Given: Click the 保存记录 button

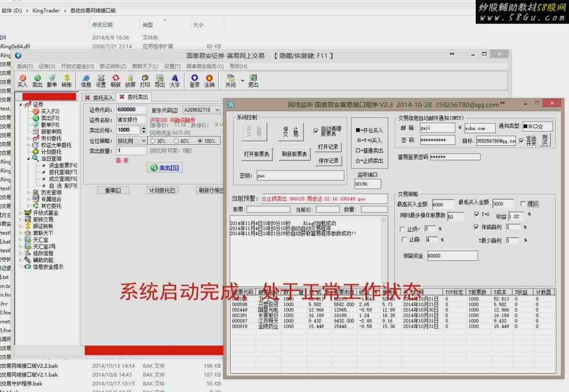Looking at the screenshot, I should coord(328,161).
